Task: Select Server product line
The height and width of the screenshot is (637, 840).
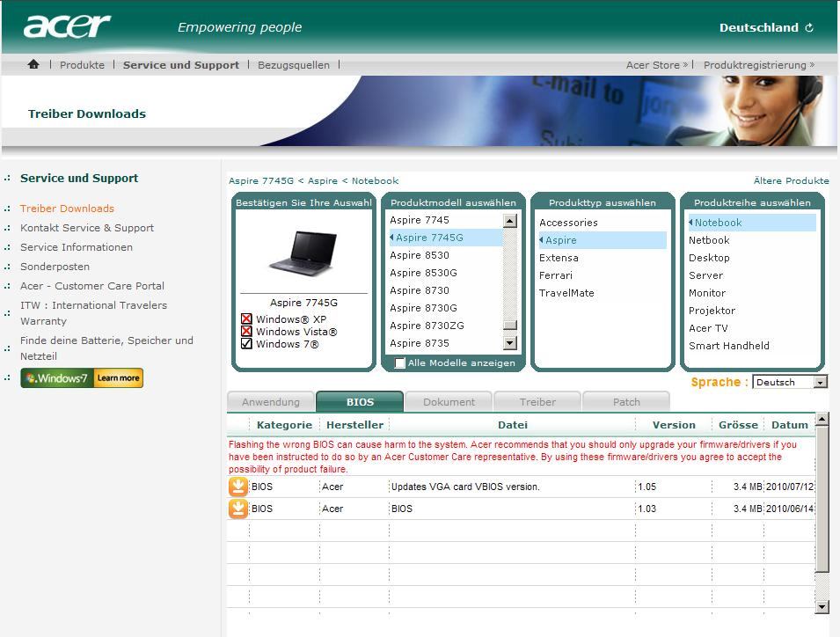Action: [x=705, y=275]
